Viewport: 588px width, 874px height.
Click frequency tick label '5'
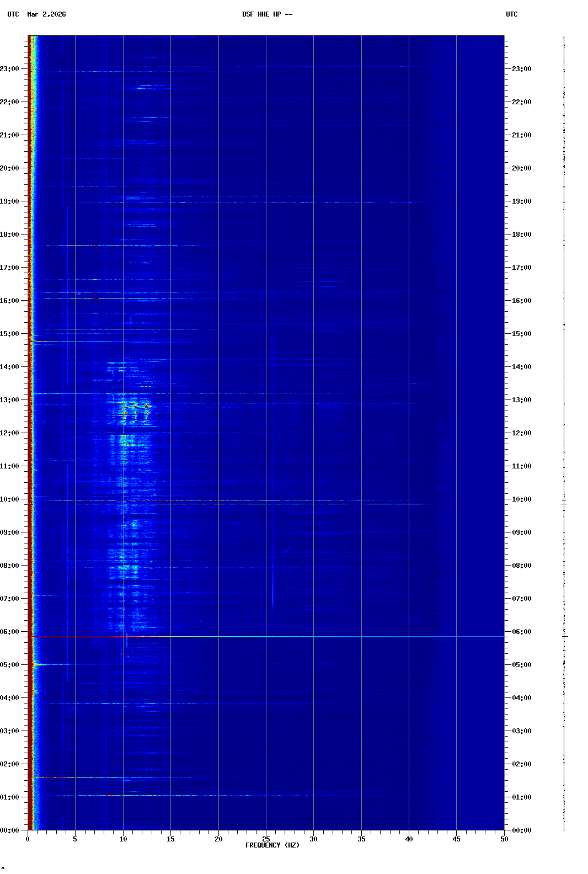[x=75, y=839]
